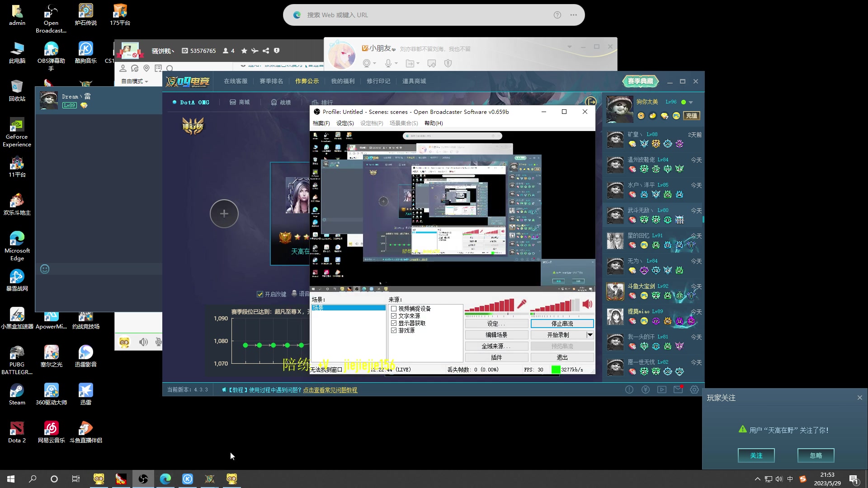
Task: Open 排行榜 leaderboard badge icon
Action: [x=193, y=126]
